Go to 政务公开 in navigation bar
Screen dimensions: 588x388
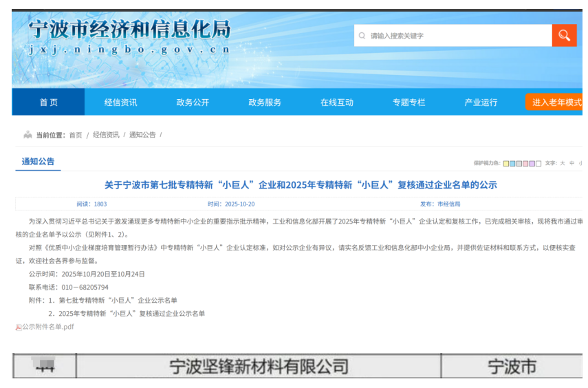tap(193, 103)
